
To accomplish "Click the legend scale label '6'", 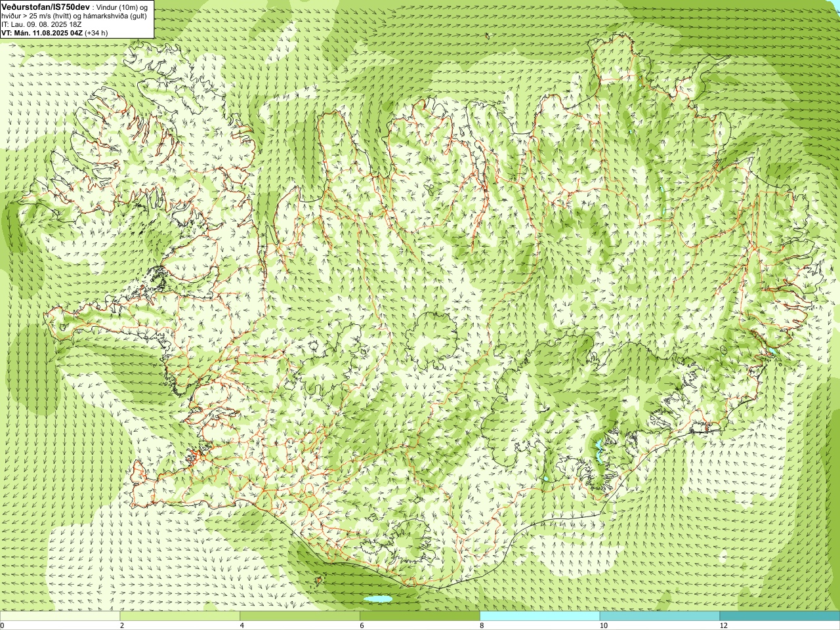I will [x=362, y=625].
